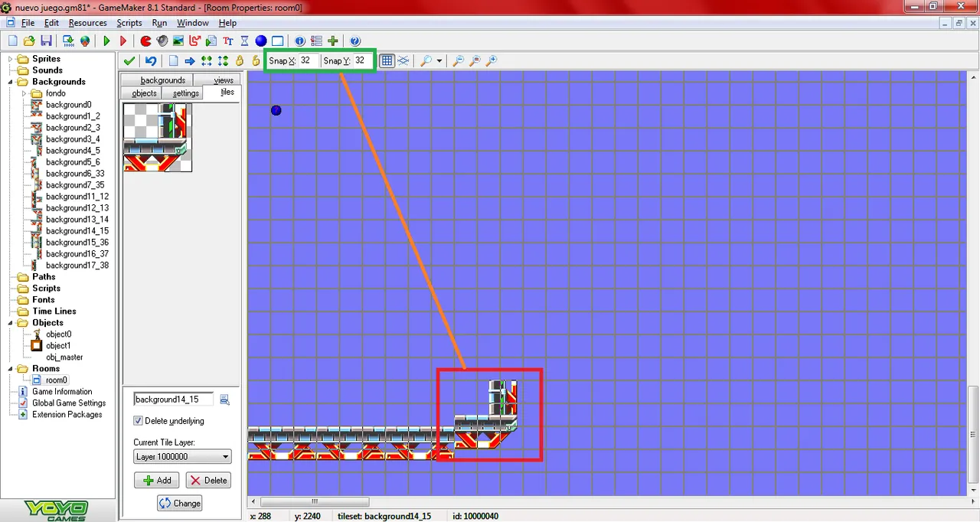The image size is (980, 522).
Task: Open an existing game file
Action: [x=29, y=41]
